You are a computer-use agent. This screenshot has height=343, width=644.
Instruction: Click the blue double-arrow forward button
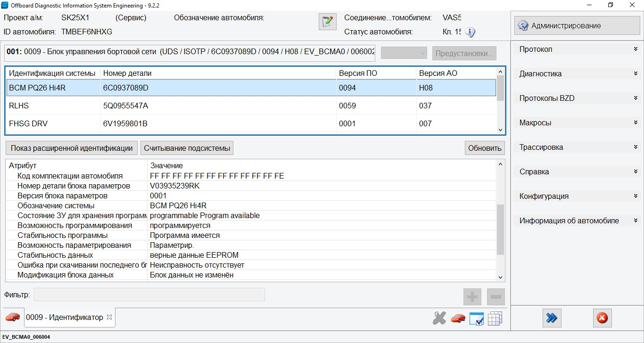click(552, 318)
